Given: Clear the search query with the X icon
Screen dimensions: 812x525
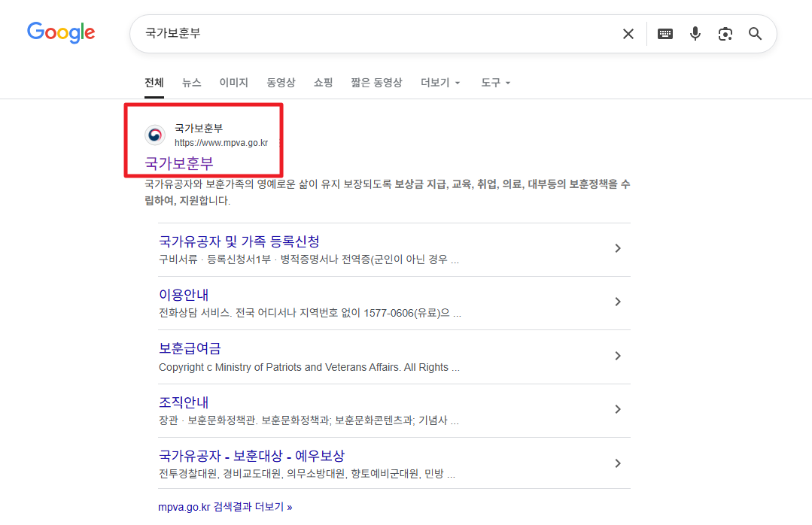Looking at the screenshot, I should (628, 33).
